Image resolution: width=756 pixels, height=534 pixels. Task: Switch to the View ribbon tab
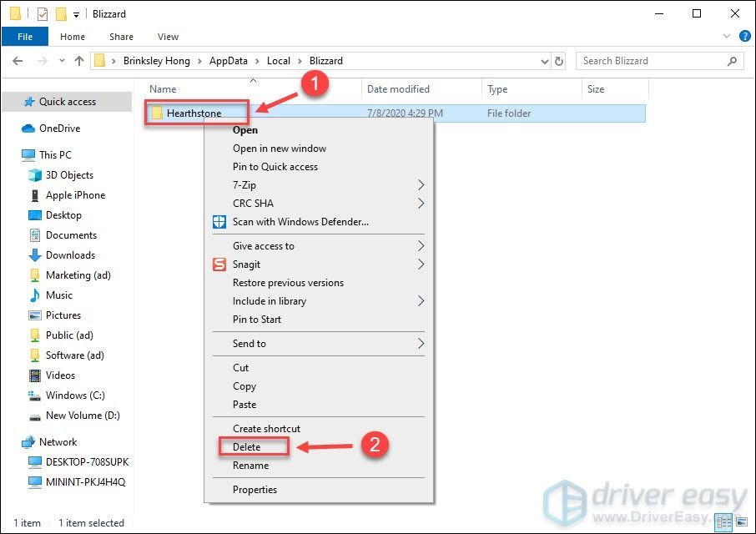(168, 37)
